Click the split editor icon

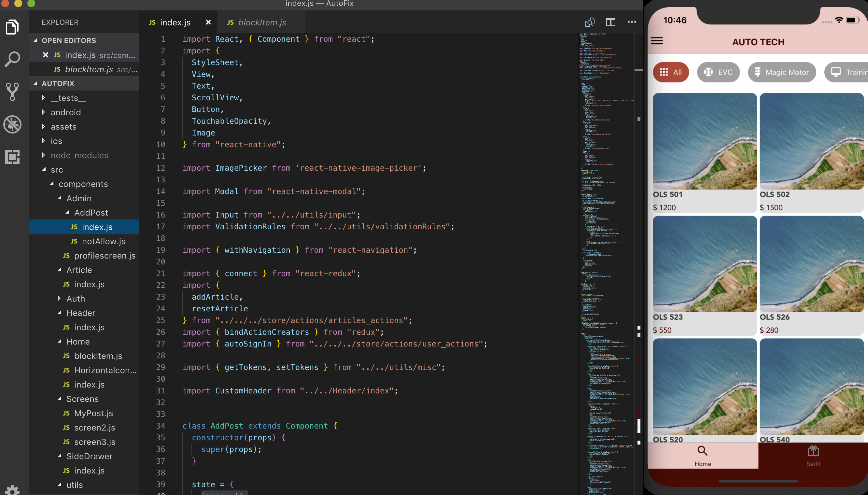point(610,22)
